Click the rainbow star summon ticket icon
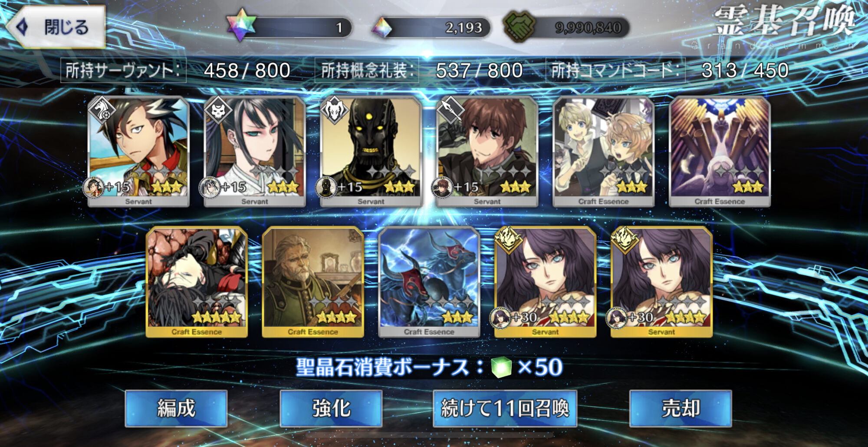868x447 pixels. (241, 26)
